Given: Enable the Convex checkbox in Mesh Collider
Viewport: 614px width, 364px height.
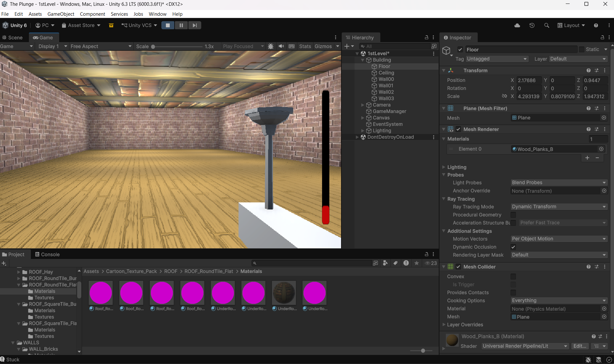Looking at the screenshot, I should coord(513,277).
